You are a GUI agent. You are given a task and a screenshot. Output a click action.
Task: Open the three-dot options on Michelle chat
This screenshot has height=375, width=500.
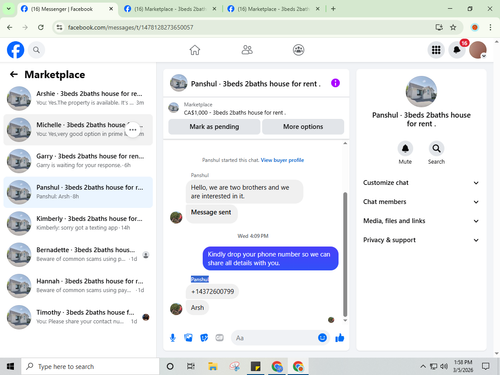coord(133,130)
